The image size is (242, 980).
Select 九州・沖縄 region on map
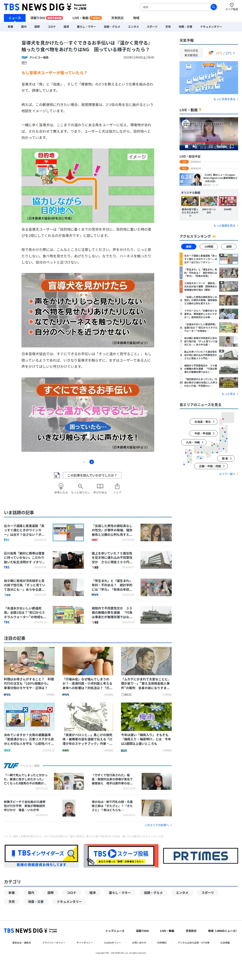pyautogui.click(x=194, y=442)
